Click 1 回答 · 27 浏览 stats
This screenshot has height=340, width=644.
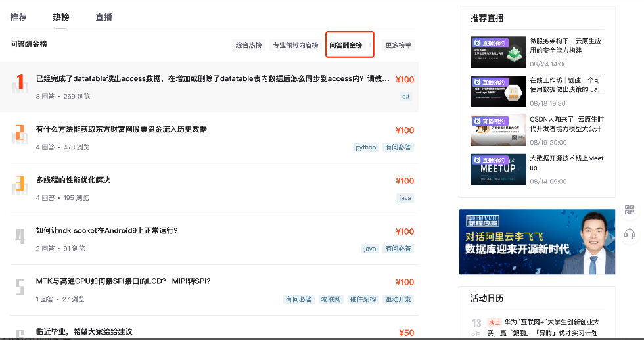60,299
